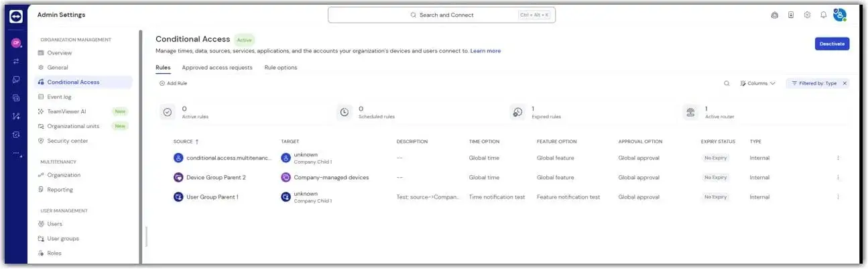Switch to the Rules tab
The width and height of the screenshot is (868, 269).
(x=163, y=68)
